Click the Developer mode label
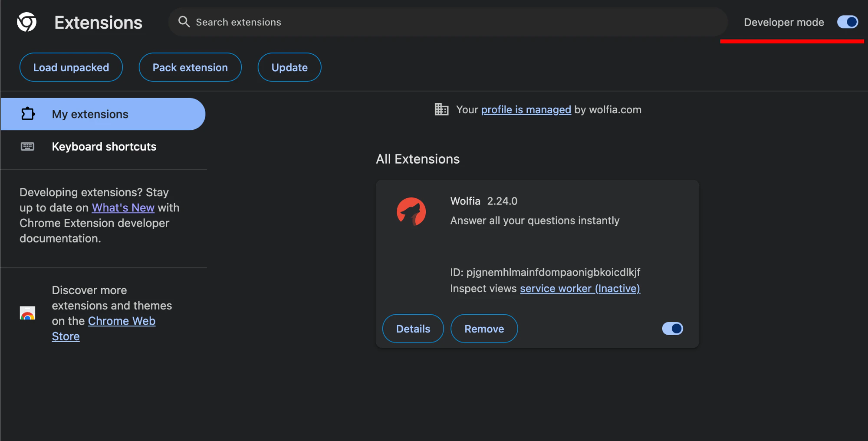The width and height of the screenshot is (868, 441). [x=784, y=22]
